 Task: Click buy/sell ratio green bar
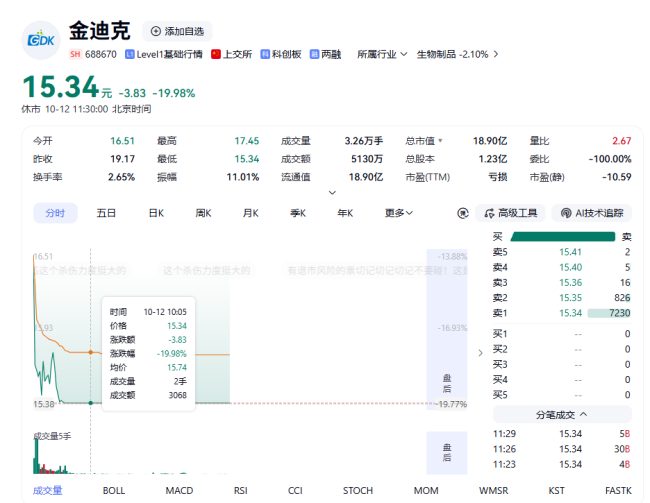563,237
